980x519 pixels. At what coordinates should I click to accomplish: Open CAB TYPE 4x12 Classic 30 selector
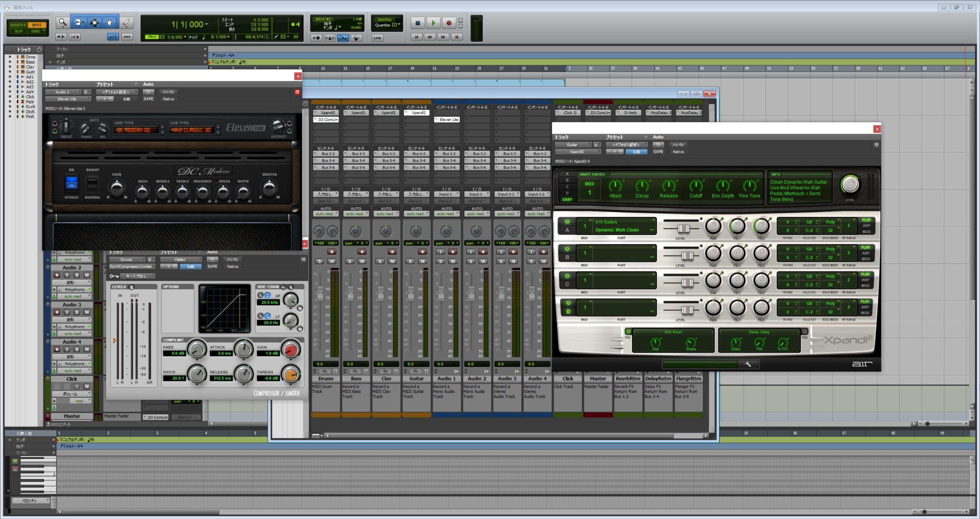192,130
